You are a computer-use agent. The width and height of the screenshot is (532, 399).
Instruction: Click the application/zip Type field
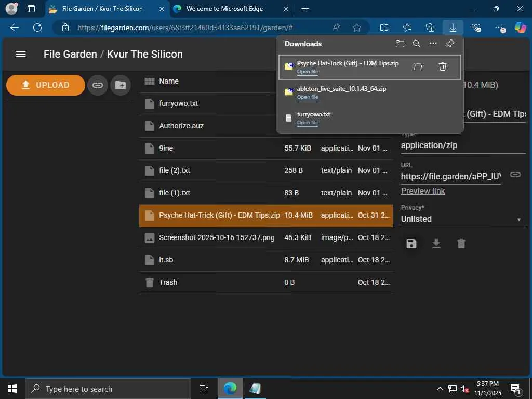463,145
